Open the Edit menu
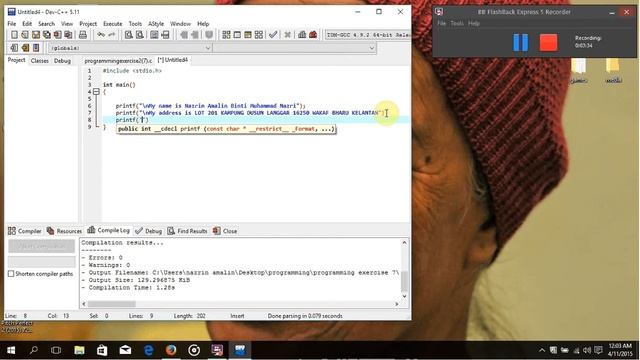The height and width of the screenshot is (360, 640). click(x=27, y=24)
